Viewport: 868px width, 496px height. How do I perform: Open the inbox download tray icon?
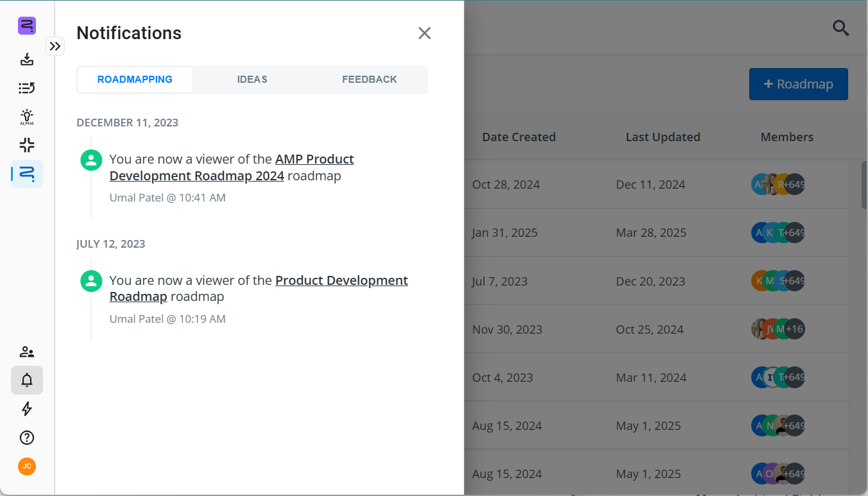tap(27, 60)
